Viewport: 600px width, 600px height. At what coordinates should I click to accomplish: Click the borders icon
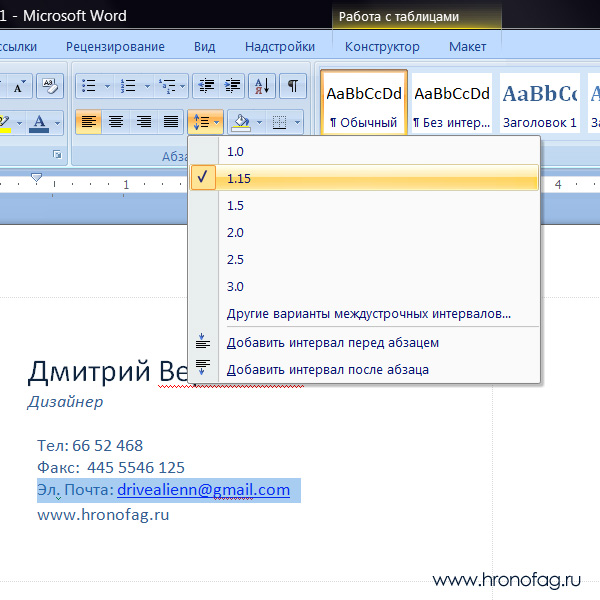(x=279, y=122)
